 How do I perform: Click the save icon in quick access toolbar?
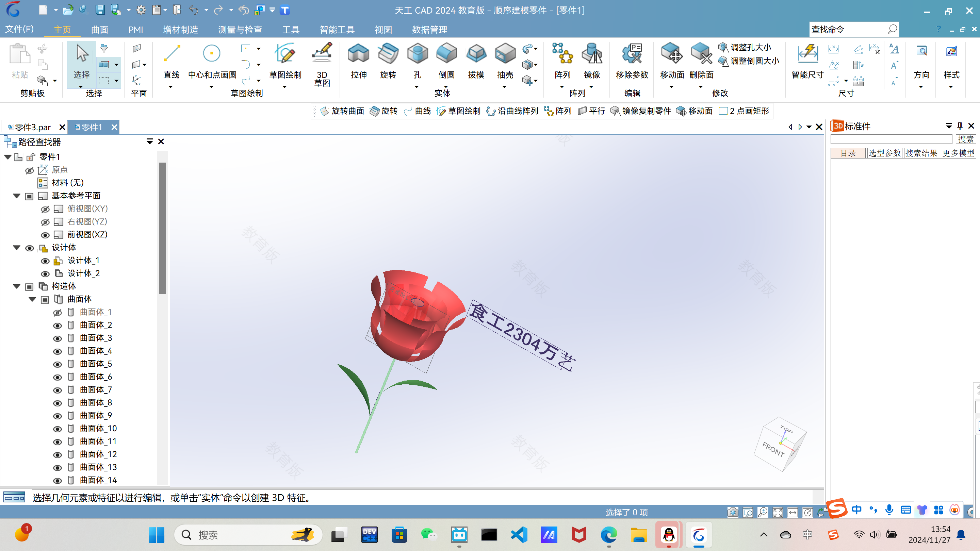pos(100,10)
